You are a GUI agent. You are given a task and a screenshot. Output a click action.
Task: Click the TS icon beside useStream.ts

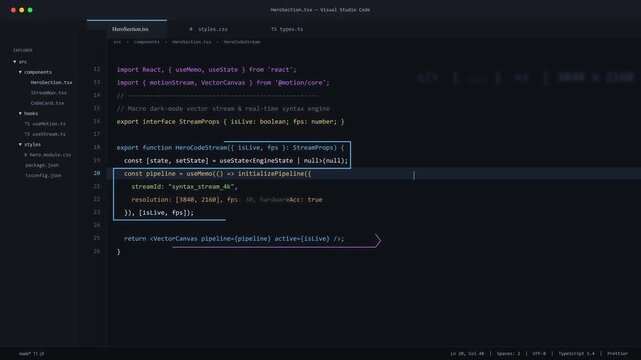tap(27, 134)
